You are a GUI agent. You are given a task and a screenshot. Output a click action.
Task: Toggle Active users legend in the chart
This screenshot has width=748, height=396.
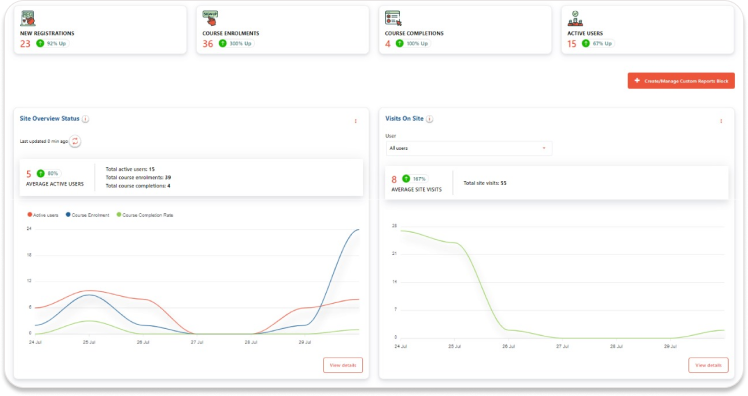click(x=43, y=215)
